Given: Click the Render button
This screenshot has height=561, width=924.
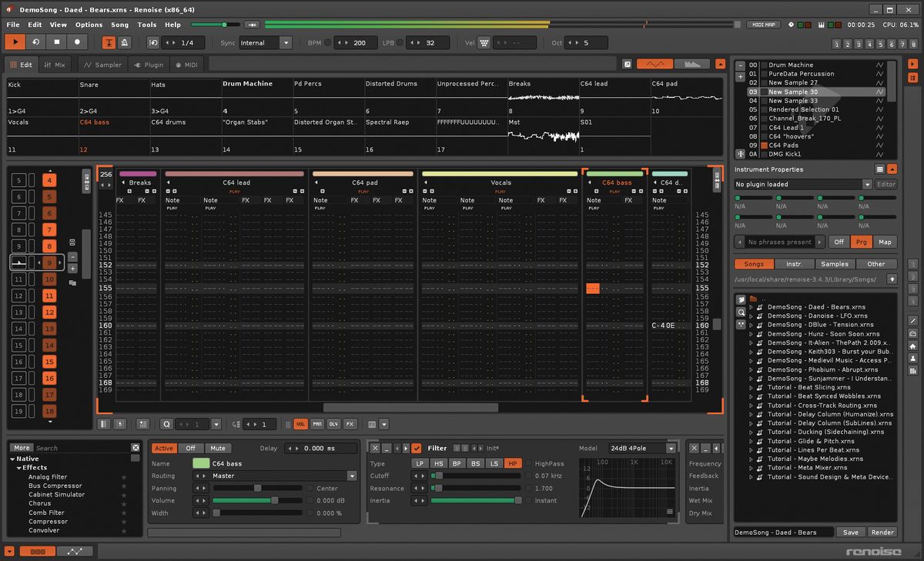Looking at the screenshot, I should (x=882, y=532).
